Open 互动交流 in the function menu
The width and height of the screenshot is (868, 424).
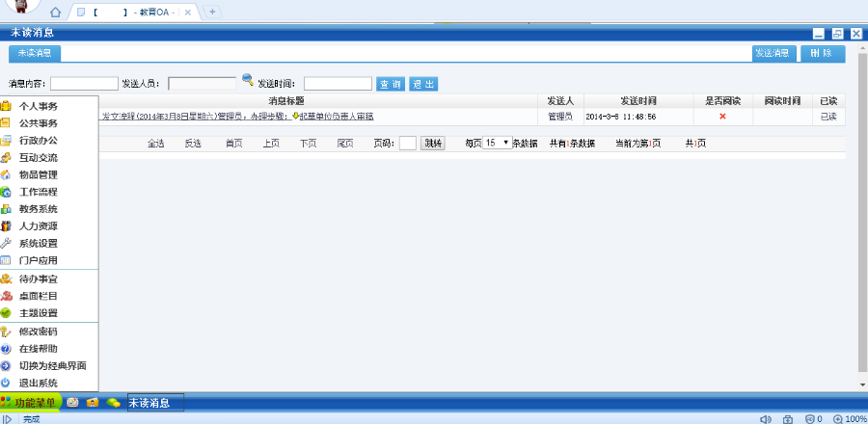coord(38,157)
